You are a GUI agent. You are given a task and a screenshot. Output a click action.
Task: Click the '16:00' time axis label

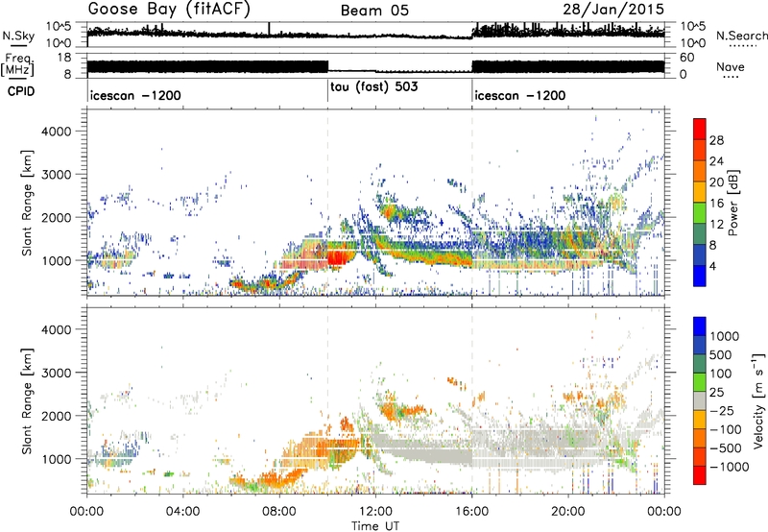pyautogui.click(x=471, y=512)
